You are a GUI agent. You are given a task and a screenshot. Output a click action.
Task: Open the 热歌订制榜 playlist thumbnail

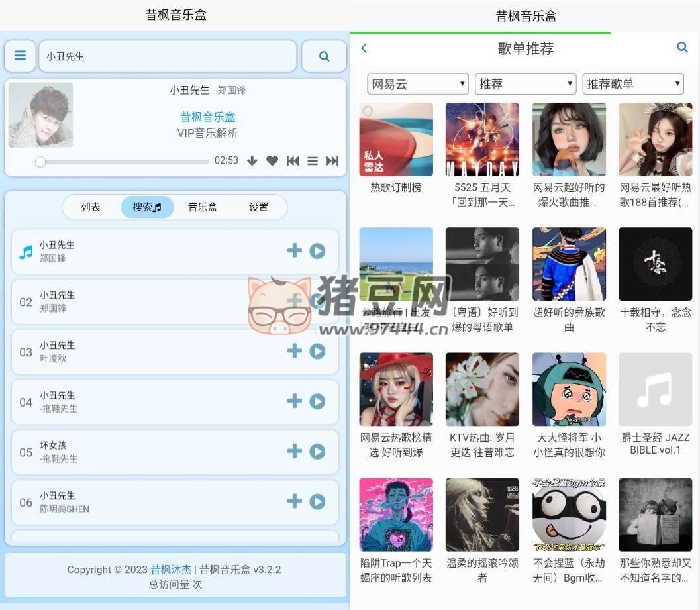point(395,139)
